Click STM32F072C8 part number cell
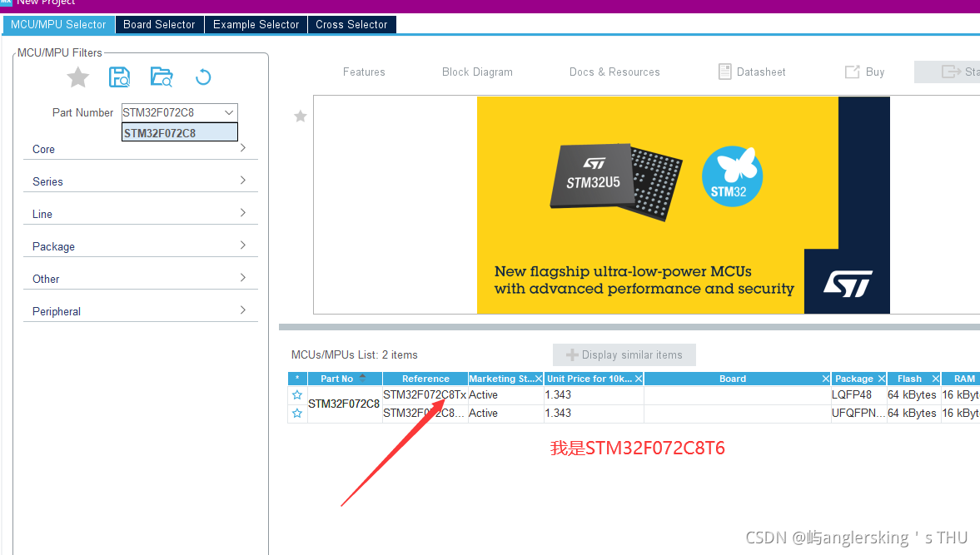The height and width of the screenshot is (555, 980). [344, 404]
